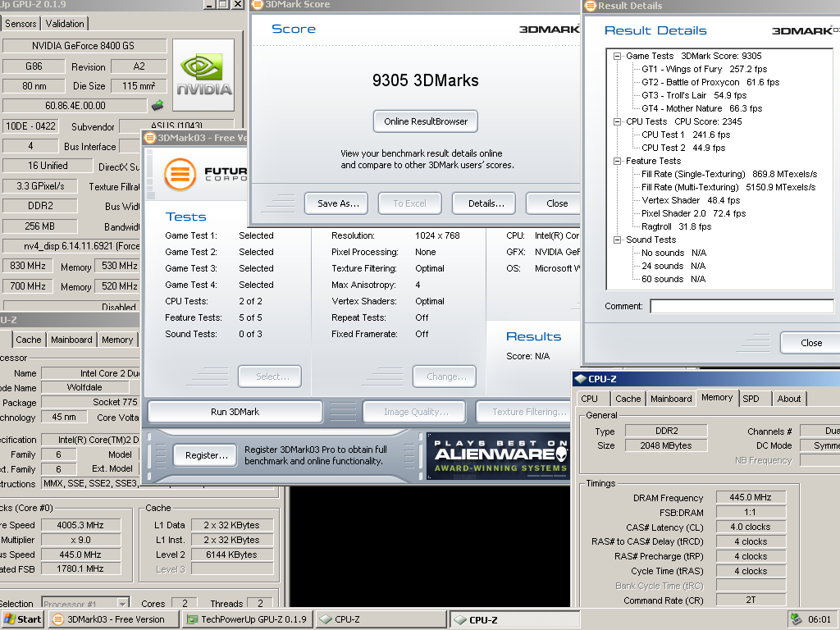
Task: Switch to 3DMark03 Free Version in taskbar
Action: click(x=114, y=619)
